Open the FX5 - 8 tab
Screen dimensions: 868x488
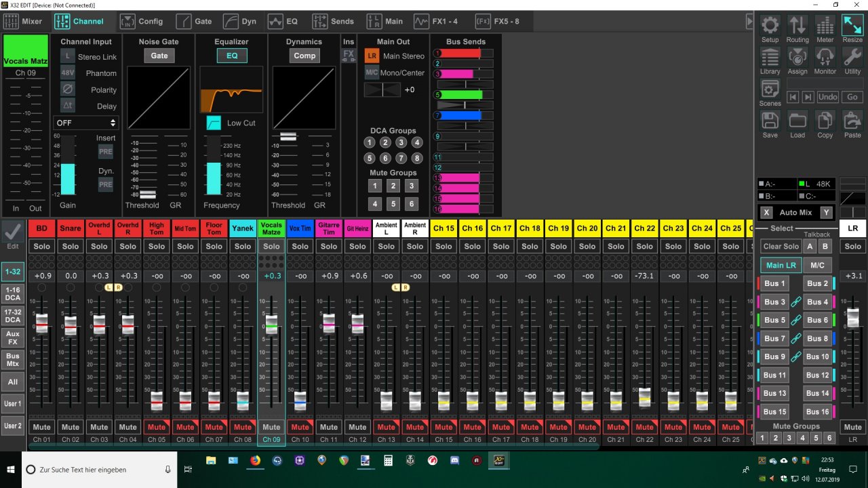pyautogui.click(x=497, y=21)
